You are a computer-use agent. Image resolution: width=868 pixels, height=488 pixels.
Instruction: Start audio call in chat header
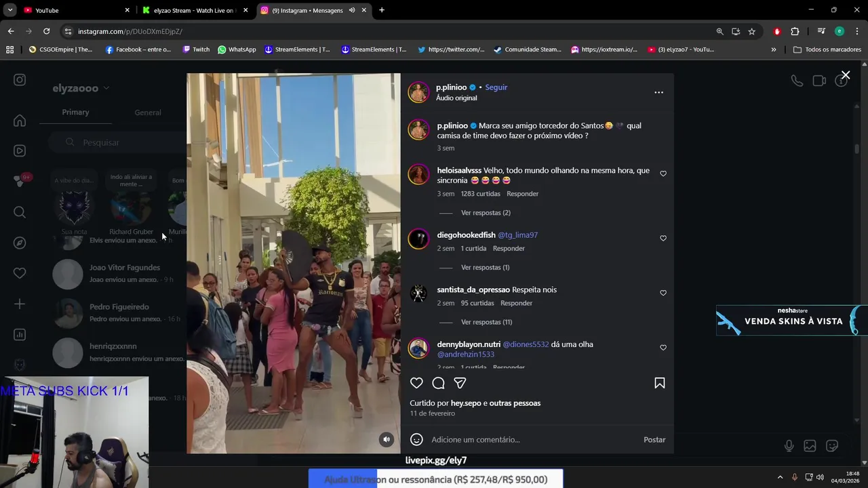click(797, 81)
